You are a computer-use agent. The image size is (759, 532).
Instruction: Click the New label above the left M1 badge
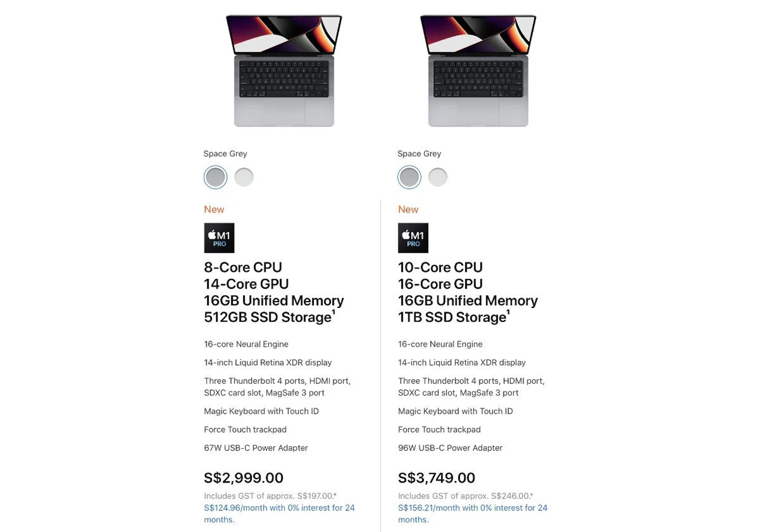(213, 209)
